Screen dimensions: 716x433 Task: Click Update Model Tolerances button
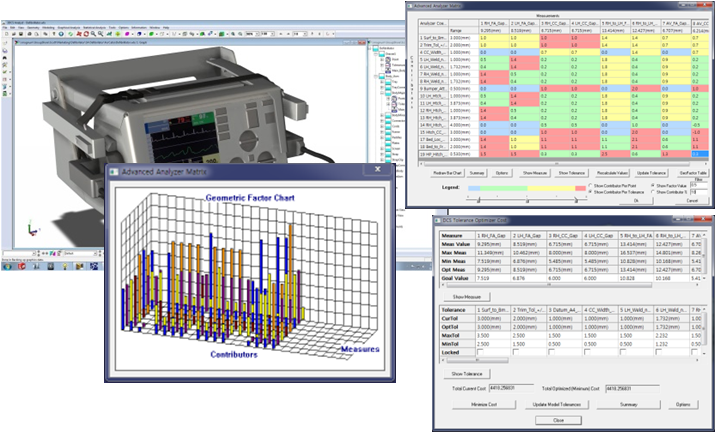pyautogui.click(x=556, y=405)
